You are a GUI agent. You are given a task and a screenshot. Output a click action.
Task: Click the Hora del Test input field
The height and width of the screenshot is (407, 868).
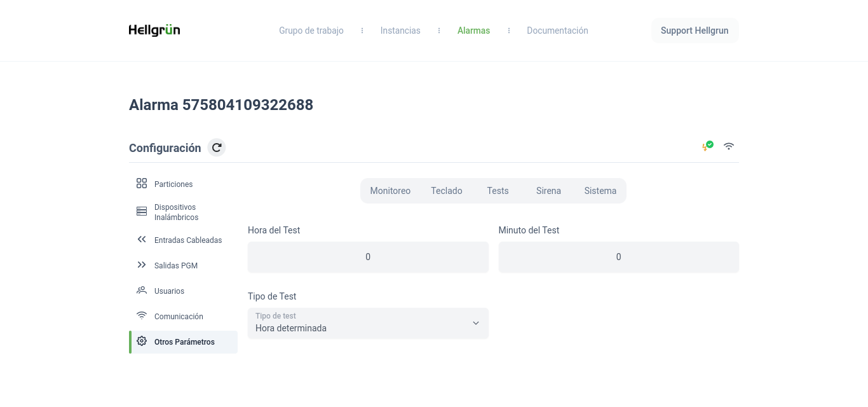click(368, 257)
